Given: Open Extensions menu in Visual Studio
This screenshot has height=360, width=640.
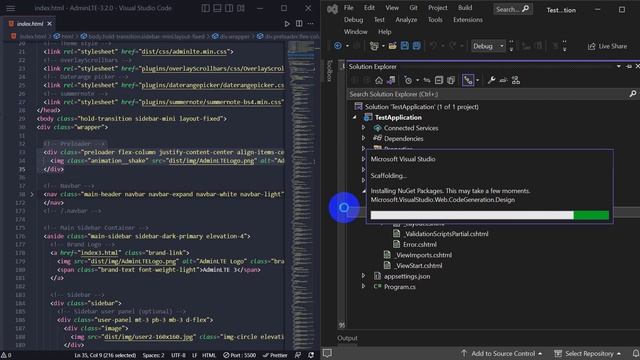Looking at the screenshot, I should [x=468, y=20].
